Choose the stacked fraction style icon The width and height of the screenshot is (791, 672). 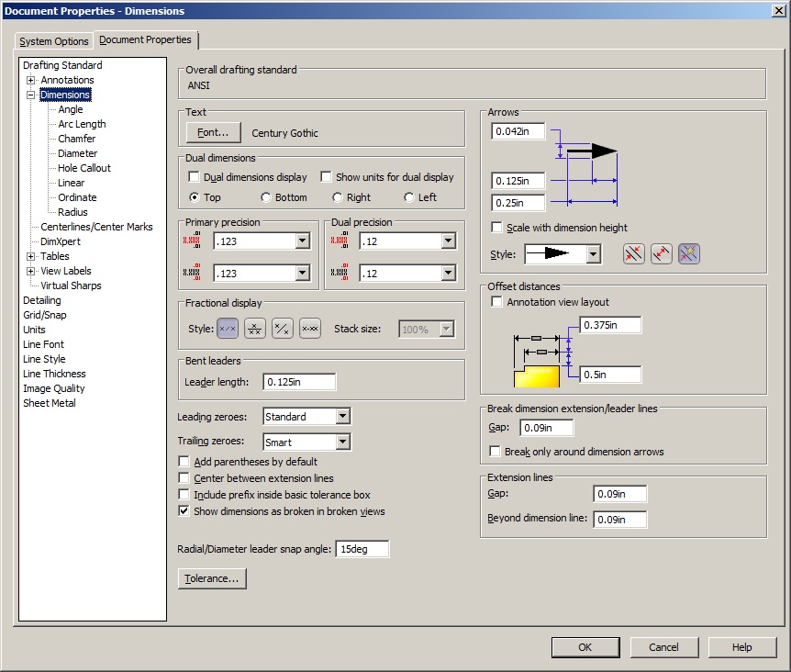[x=255, y=329]
